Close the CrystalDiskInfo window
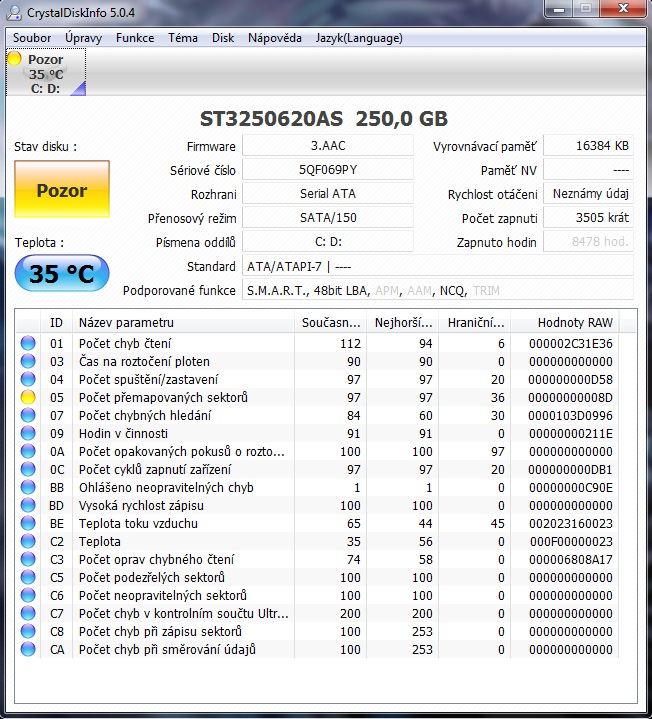 coord(623,8)
